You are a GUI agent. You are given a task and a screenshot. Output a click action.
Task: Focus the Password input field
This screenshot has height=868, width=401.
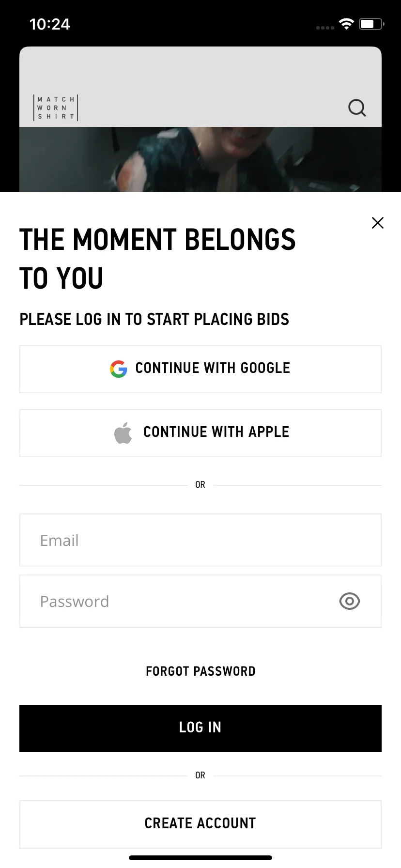[200, 601]
